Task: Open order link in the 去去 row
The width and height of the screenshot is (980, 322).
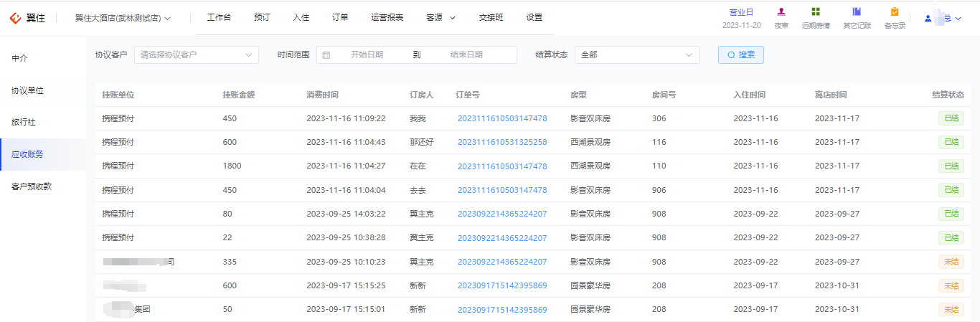Action: click(x=502, y=190)
